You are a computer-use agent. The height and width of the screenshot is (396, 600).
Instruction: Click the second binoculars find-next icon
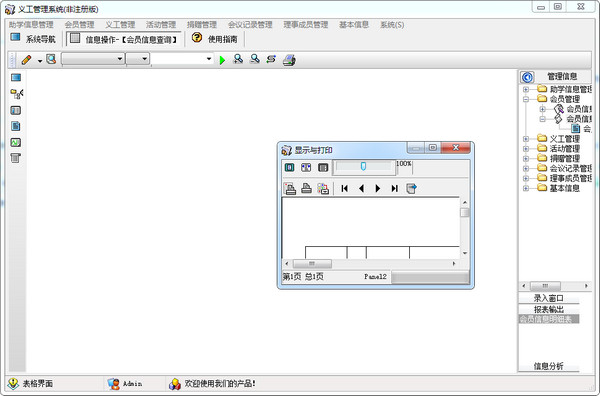[x=254, y=59]
